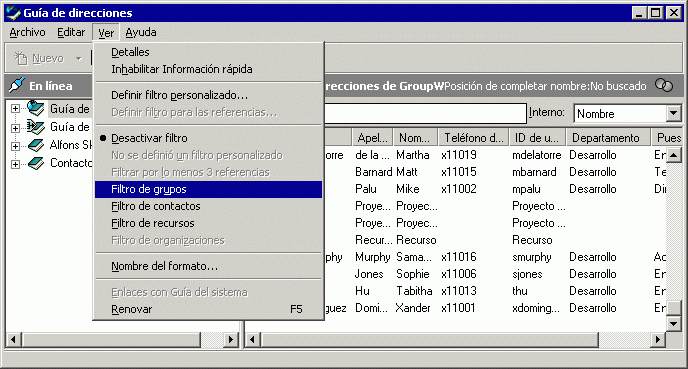
Task: Sort by Nom... column header
Action: [415, 138]
